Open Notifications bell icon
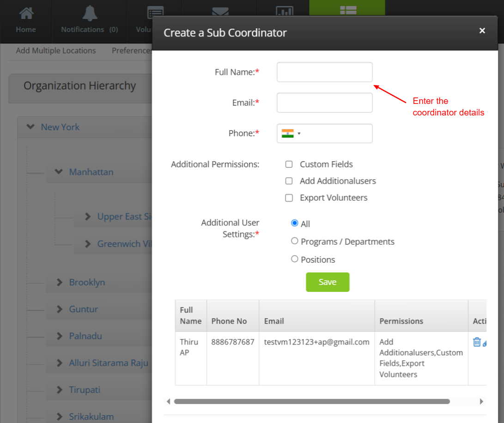The width and height of the screenshot is (504, 423). click(90, 14)
